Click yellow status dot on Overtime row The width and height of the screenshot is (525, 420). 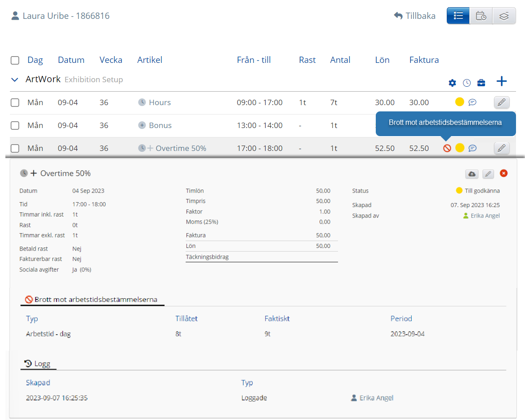point(460,148)
